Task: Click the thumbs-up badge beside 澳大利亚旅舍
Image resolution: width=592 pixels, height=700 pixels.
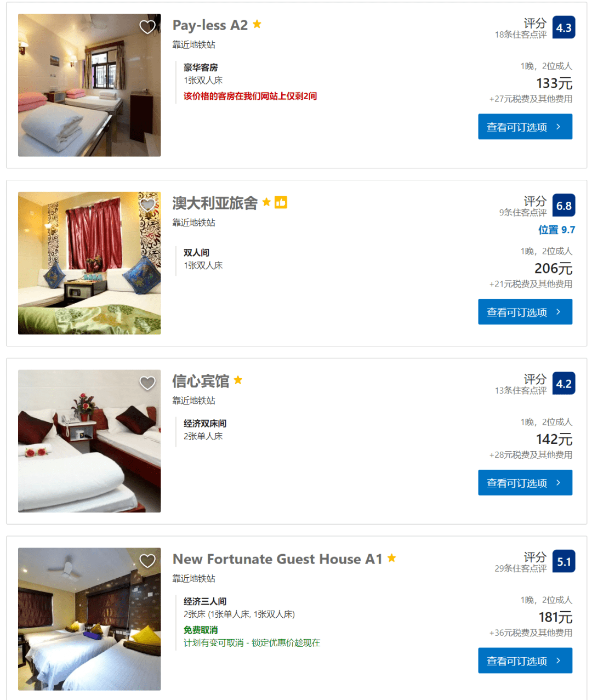Action: click(x=281, y=202)
